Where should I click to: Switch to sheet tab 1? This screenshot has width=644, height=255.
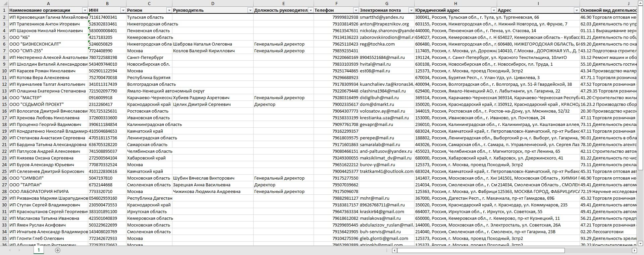click(x=39, y=250)
